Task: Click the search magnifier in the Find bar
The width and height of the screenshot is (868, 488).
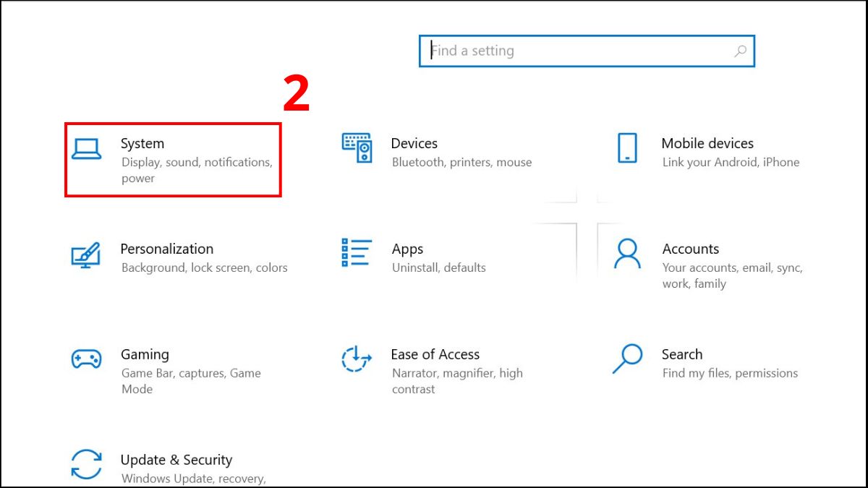Action: coord(739,51)
